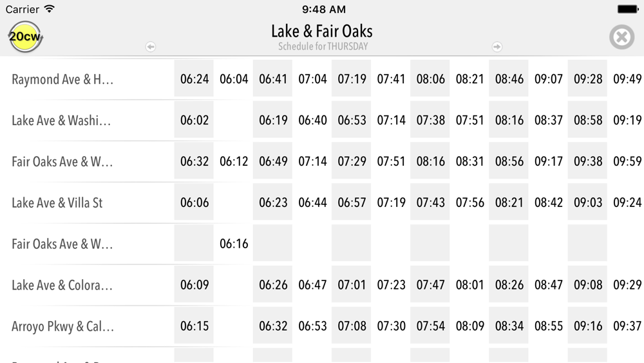Select the Lake Ave & Colora… stop

(x=62, y=285)
